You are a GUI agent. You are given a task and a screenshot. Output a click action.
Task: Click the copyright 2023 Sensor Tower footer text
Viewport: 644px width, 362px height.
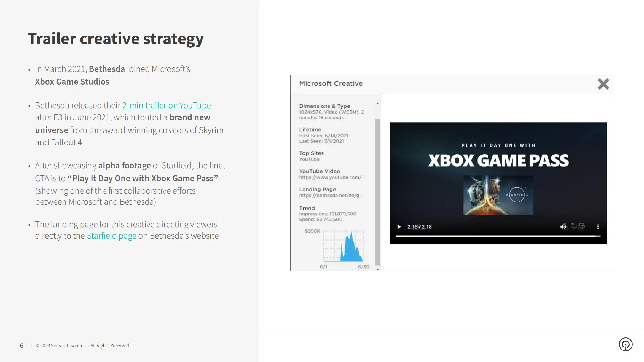click(82, 345)
